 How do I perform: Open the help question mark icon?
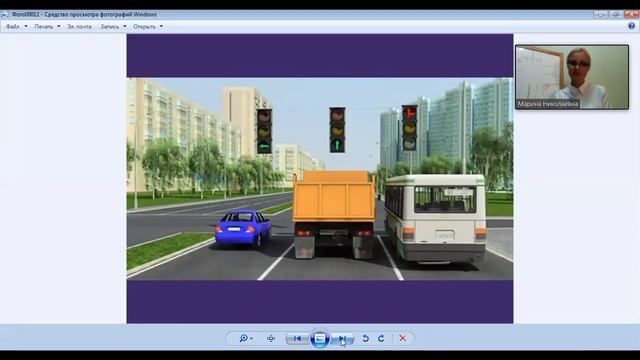[631, 26]
